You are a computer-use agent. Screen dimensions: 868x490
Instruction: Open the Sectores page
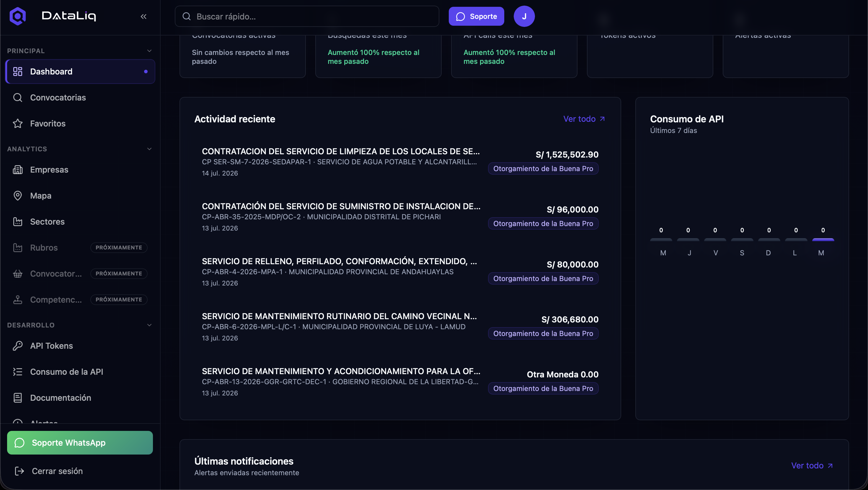(x=80, y=222)
